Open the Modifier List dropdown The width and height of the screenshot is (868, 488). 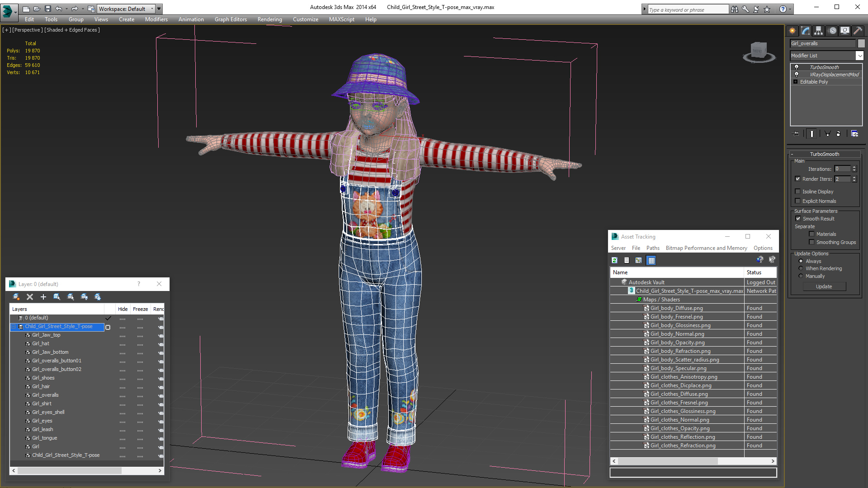[x=859, y=56]
